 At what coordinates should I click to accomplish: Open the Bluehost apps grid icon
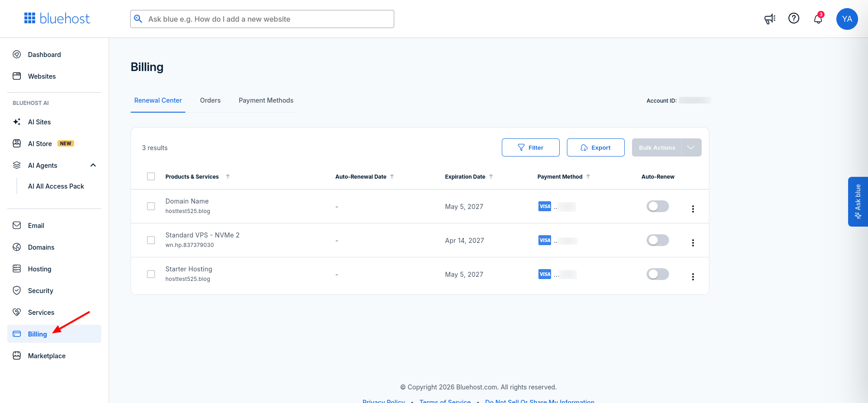tap(30, 18)
